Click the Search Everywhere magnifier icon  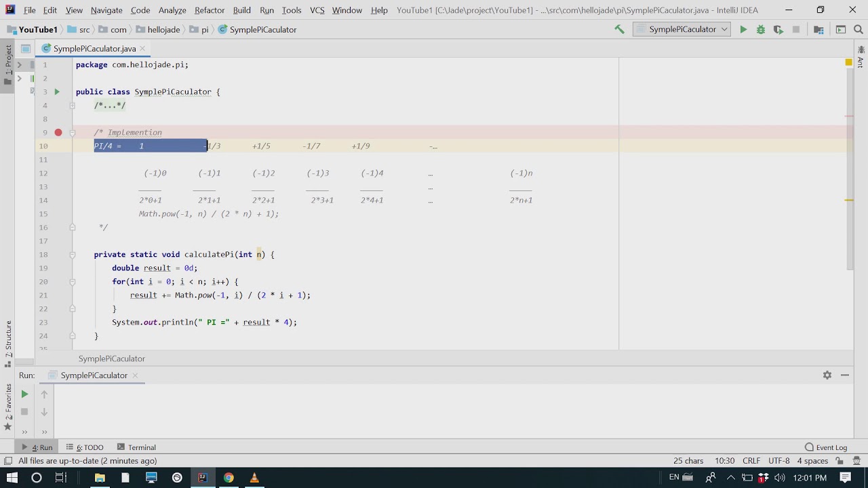pos(859,29)
